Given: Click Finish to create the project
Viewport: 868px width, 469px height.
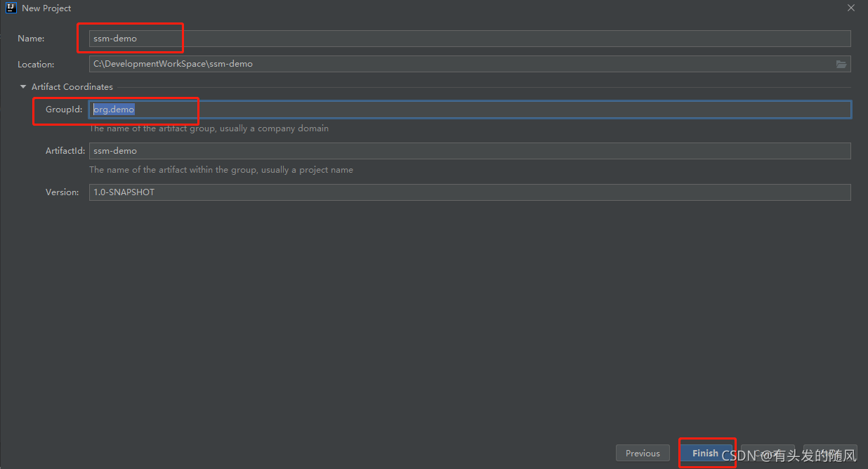Looking at the screenshot, I should tap(705, 454).
